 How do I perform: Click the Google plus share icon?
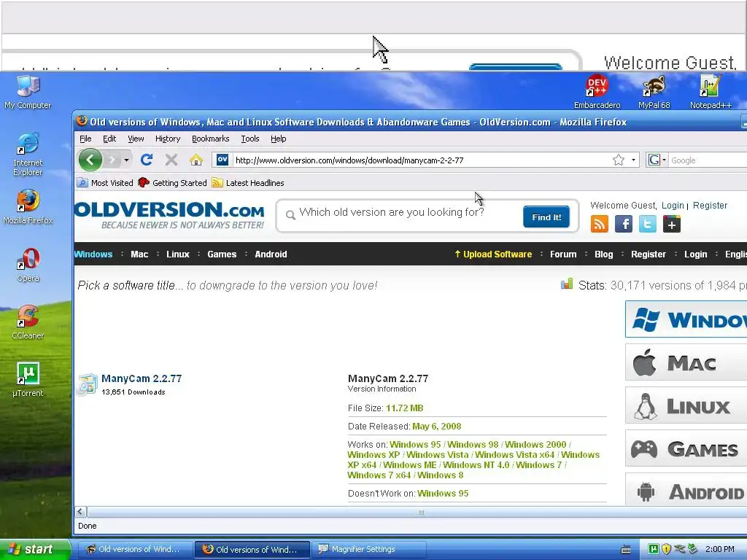click(672, 224)
